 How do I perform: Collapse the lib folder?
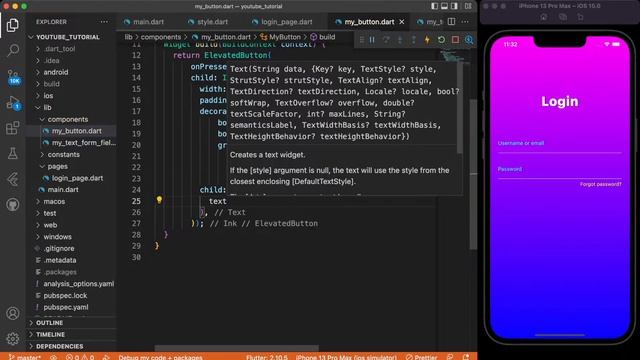tap(47, 107)
